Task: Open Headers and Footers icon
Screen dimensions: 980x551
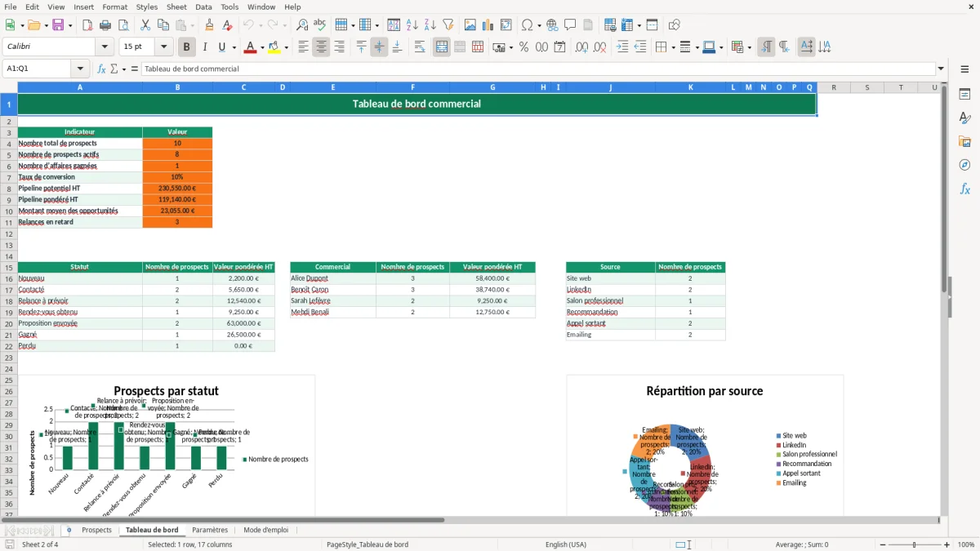Action: point(588,25)
